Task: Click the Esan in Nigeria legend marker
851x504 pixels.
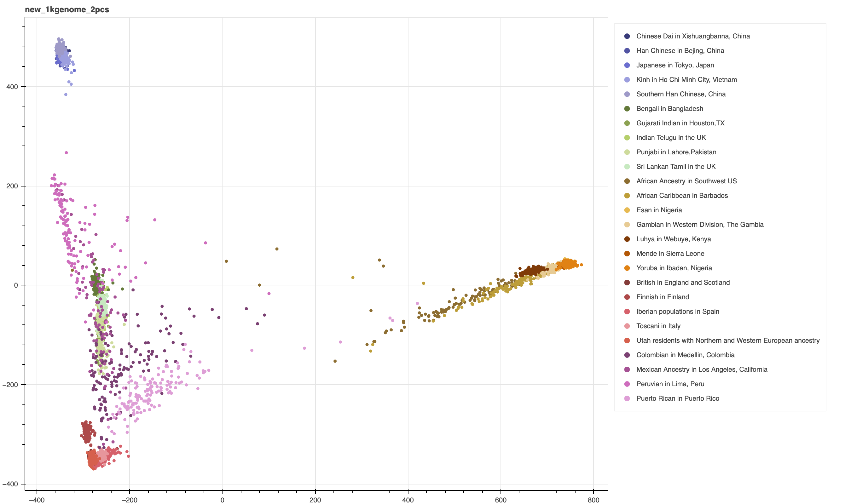Action: tap(627, 210)
